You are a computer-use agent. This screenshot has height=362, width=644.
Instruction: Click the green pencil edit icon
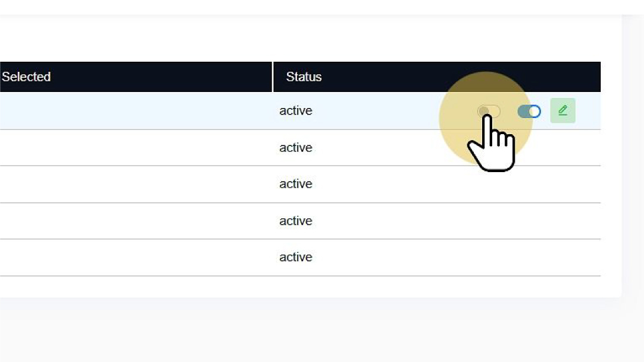click(563, 111)
